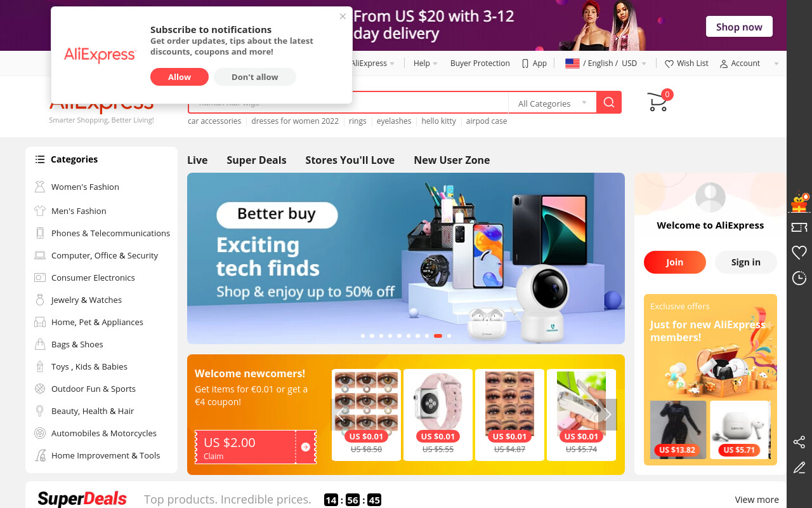Click the orange search magnifier button
Screen dimensions: 812x508
click(609, 102)
